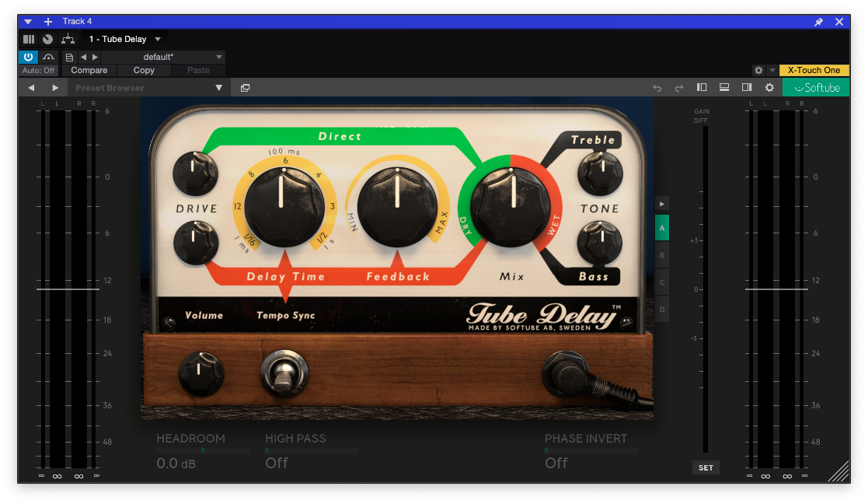Select the C settings slot

[x=662, y=282]
